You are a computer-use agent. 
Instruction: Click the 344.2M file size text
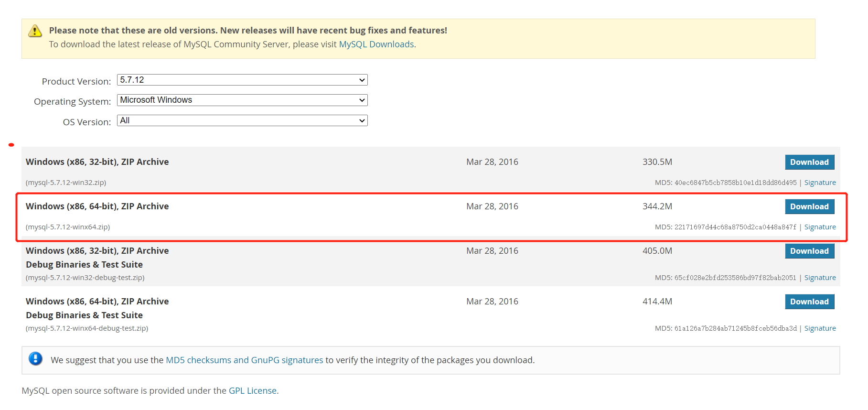point(657,206)
